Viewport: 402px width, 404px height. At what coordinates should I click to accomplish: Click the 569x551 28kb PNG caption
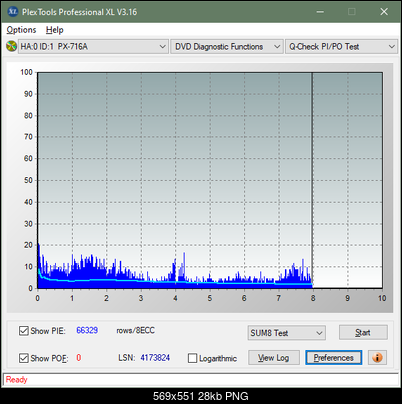(x=201, y=396)
